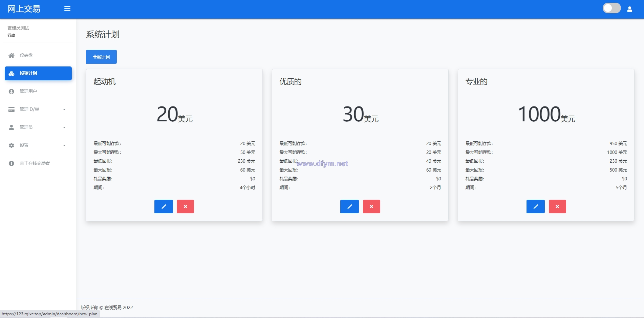Edit the 优质的 plan with pencil button
644x318 pixels.
click(349, 206)
